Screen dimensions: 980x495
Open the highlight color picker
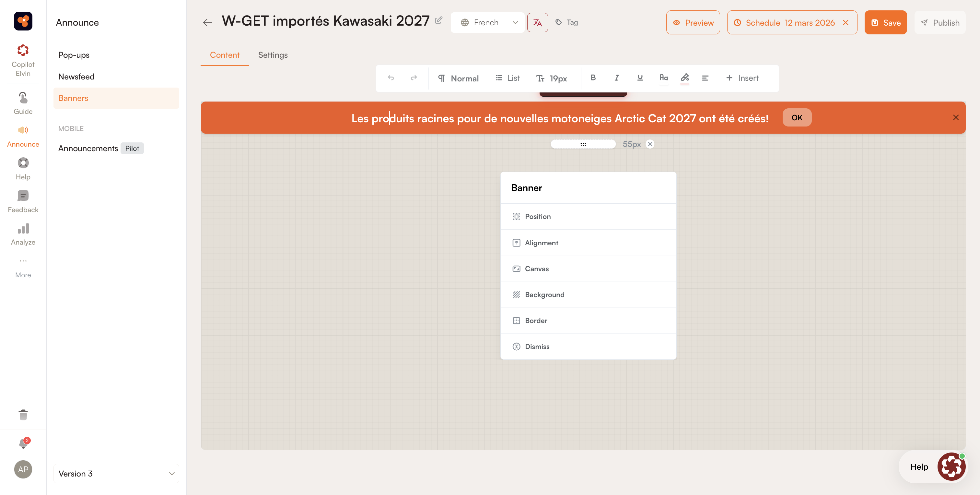(685, 78)
